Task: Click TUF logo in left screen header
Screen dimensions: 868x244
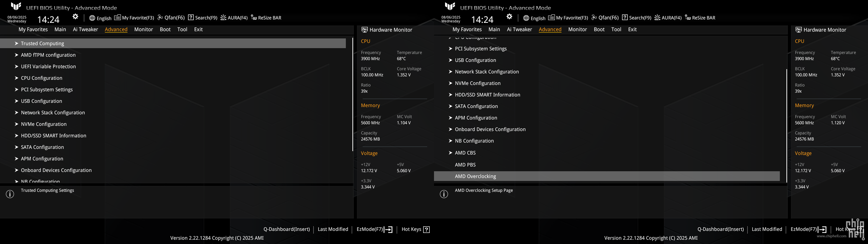Action: pos(16,6)
